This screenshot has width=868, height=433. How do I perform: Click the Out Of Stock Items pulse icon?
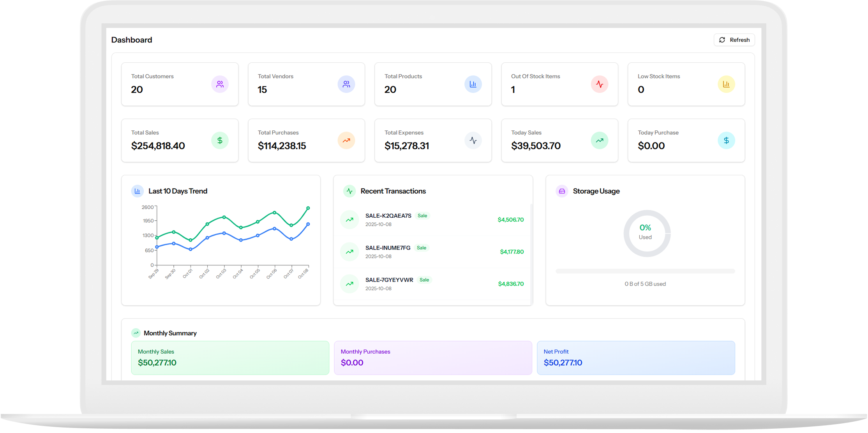pyautogui.click(x=600, y=84)
